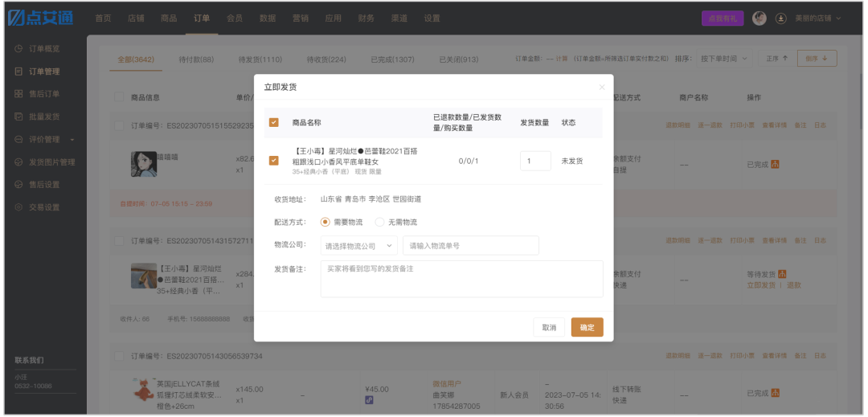The width and height of the screenshot is (868, 417).
Task: Open the 订单 top menu
Action: pyautogui.click(x=202, y=18)
